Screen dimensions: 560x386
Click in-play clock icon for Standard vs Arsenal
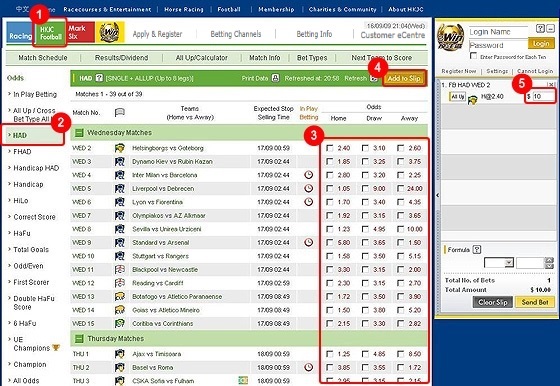tap(309, 242)
